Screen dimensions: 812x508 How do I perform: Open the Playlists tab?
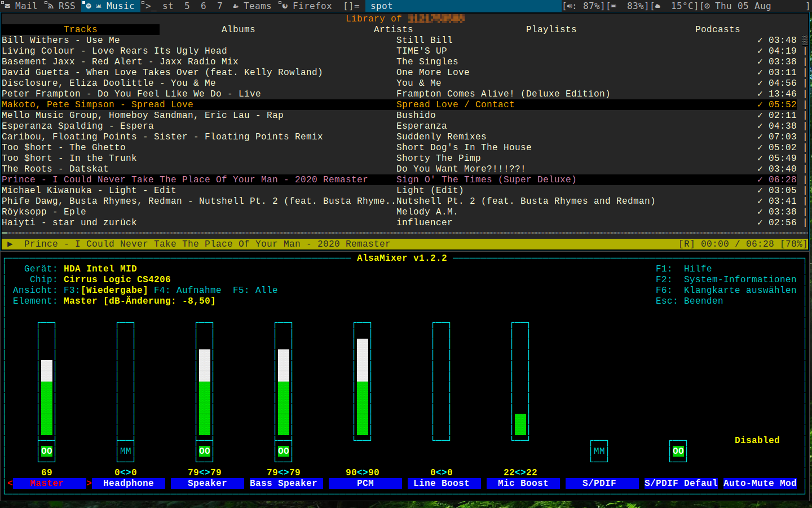tap(551, 29)
